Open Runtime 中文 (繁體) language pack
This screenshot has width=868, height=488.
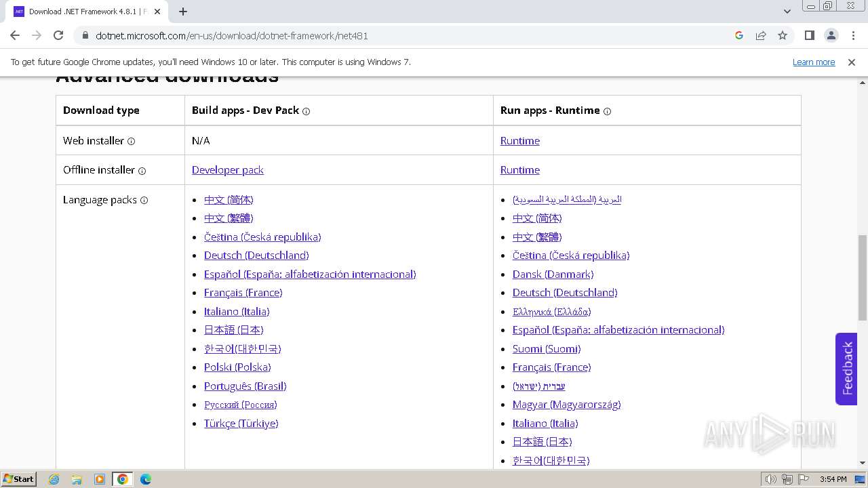tap(537, 237)
